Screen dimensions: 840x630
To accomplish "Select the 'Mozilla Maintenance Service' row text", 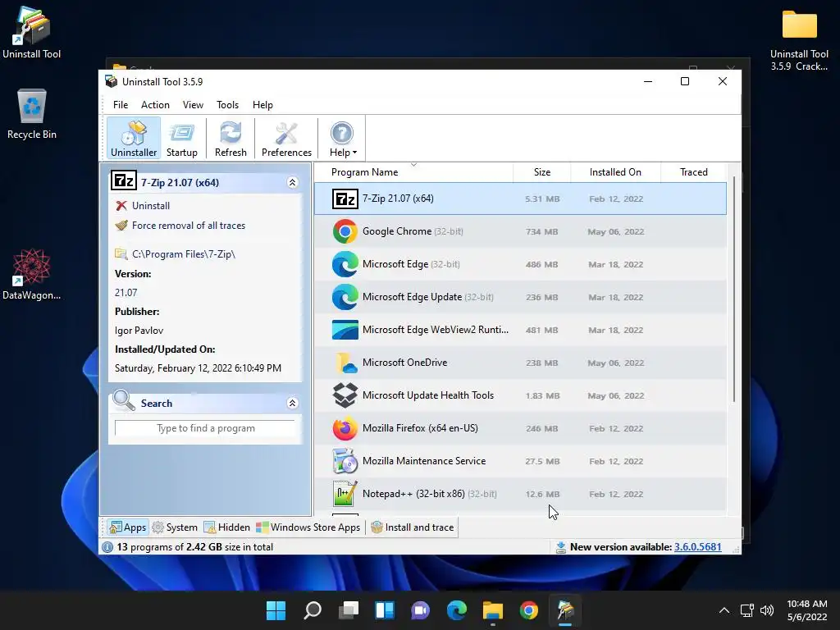I will tap(424, 461).
